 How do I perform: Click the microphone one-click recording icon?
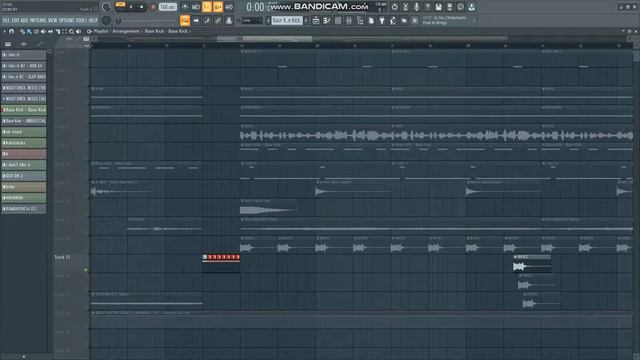[416, 7]
